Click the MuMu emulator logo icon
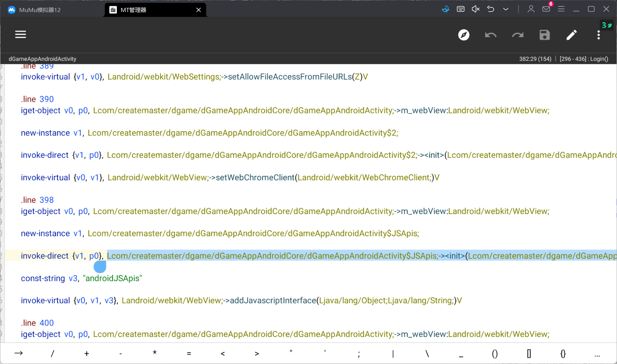The image size is (617, 364). point(12,10)
